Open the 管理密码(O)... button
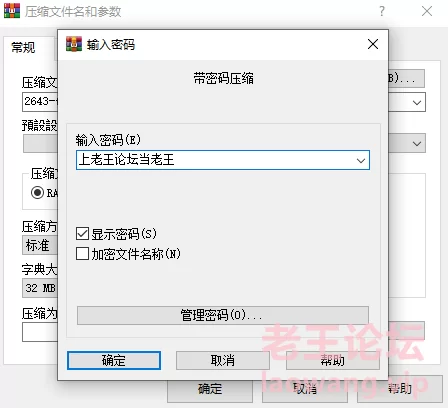 click(223, 315)
